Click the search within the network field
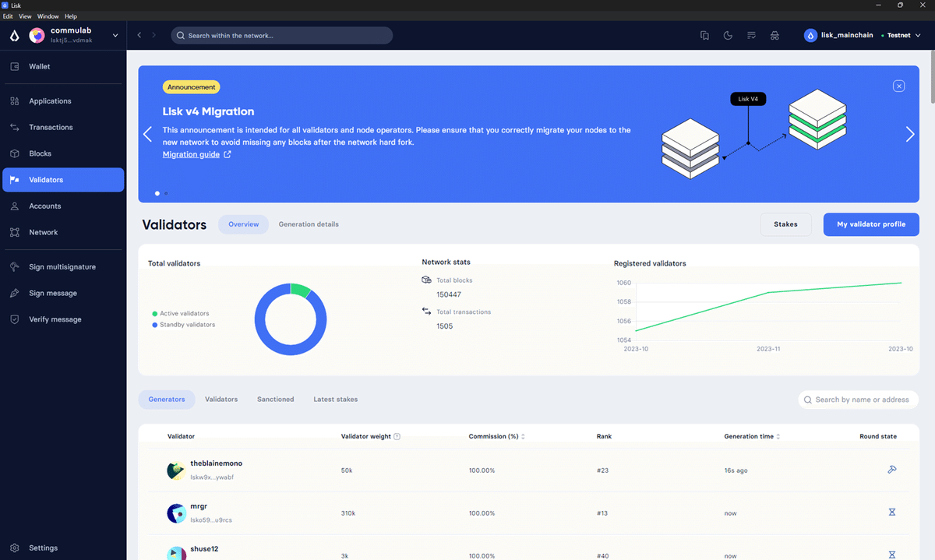 point(282,36)
